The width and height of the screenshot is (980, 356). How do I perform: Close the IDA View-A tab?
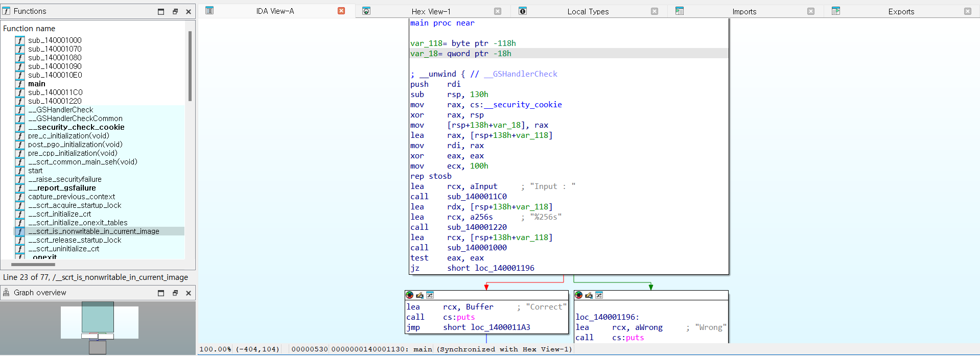point(341,11)
